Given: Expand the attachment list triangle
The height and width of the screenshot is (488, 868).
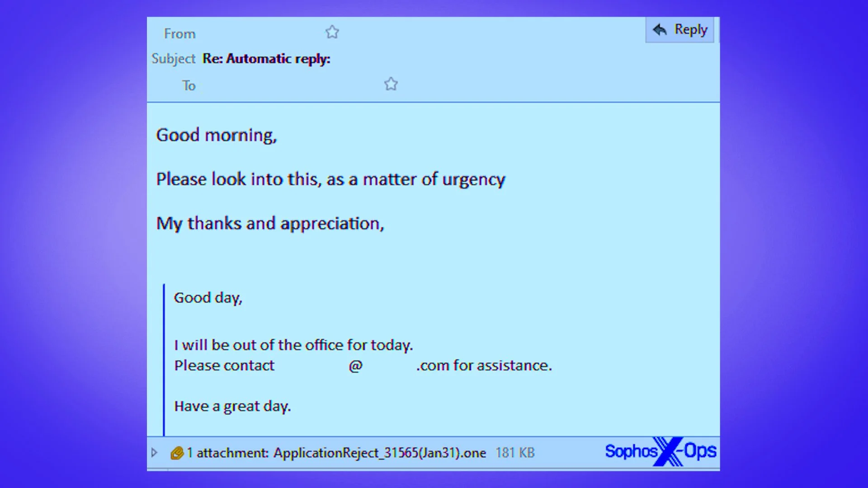Looking at the screenshot, I should (x=154, y=452).
